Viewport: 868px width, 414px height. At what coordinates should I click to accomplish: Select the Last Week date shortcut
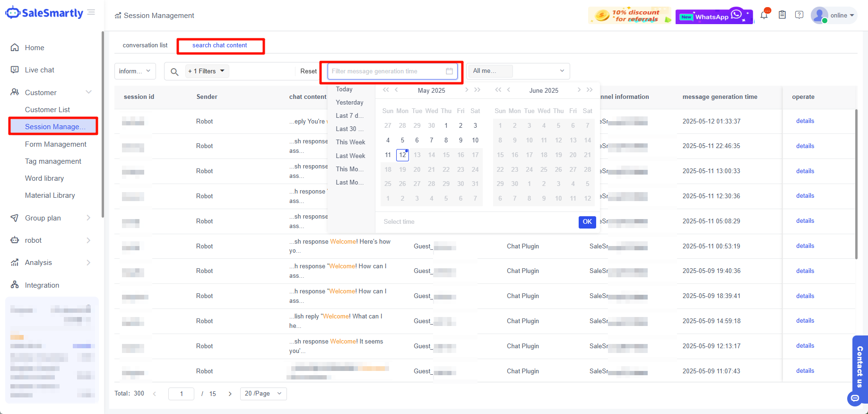click(x=350, y=156)
